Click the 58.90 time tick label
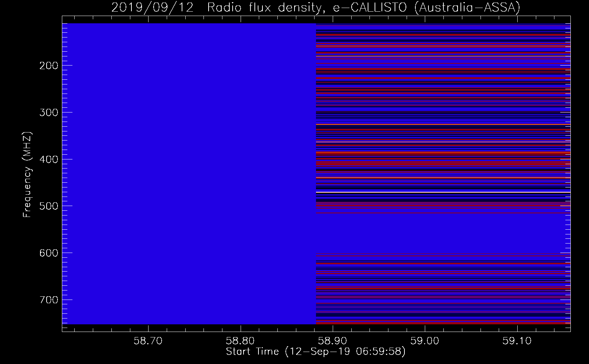This screenshot has width=589, height=364. pyautogui.click(x=332, y=341)
